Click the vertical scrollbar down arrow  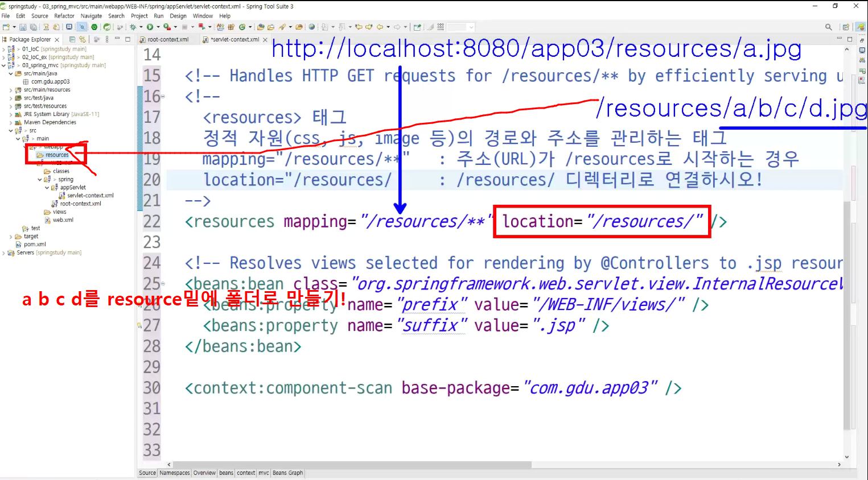click(847, 457)
